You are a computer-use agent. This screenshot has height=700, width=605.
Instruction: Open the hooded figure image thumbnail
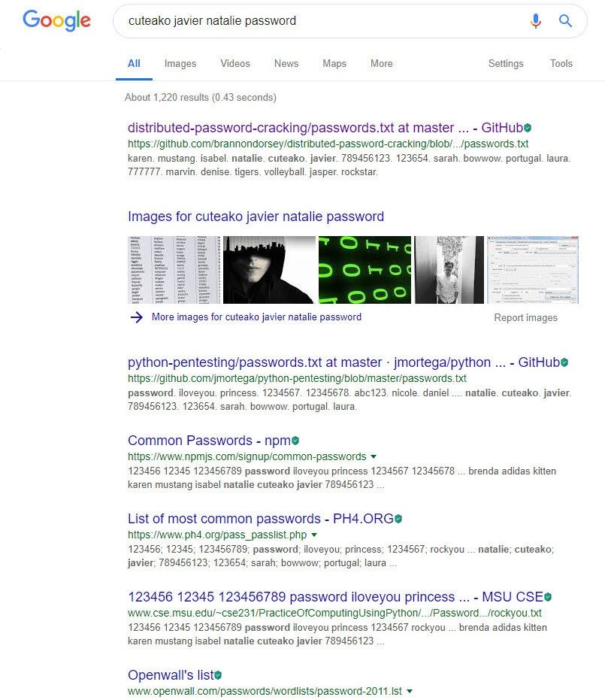(269, 270)
